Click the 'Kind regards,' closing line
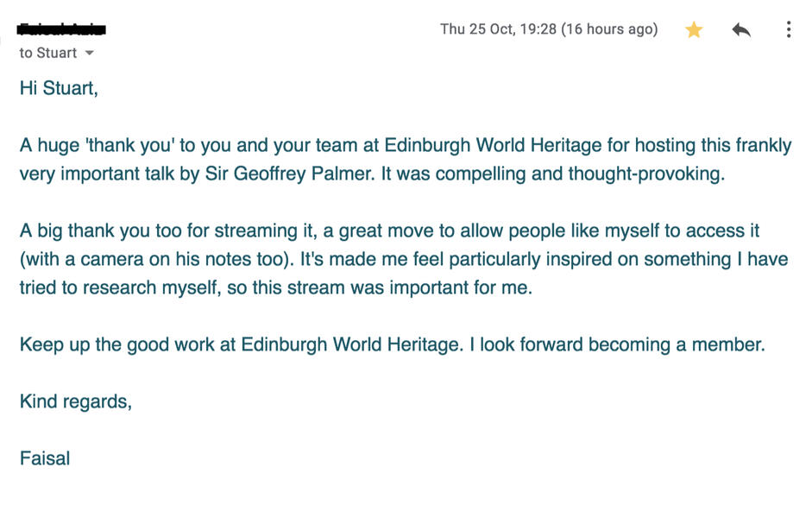The width and height of the screenshot is (812, 518). pyautogui.click(x=76, y=401)
